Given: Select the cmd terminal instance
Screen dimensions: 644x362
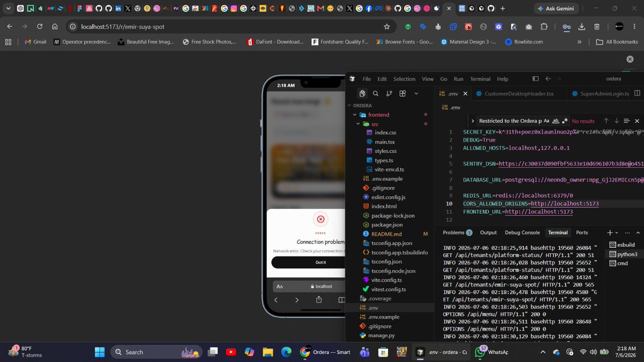Looking at the screenshot, I should pos(623,263).
